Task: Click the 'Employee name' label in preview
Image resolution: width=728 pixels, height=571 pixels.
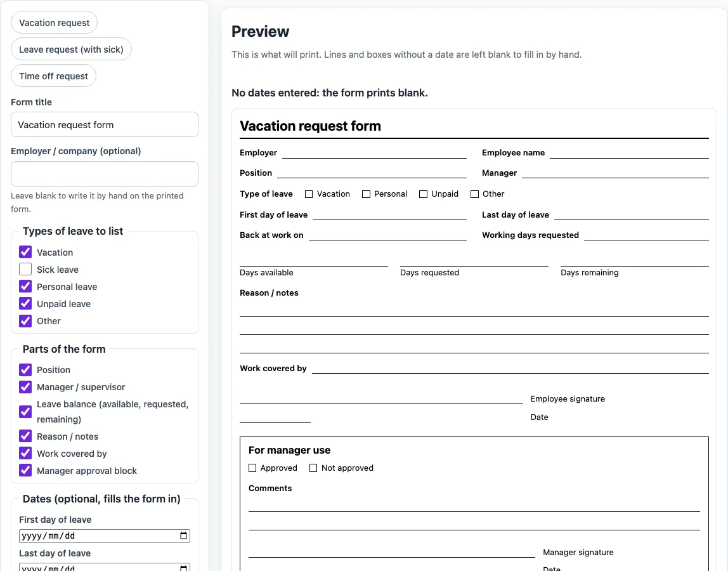Action: tap(513, 153)
